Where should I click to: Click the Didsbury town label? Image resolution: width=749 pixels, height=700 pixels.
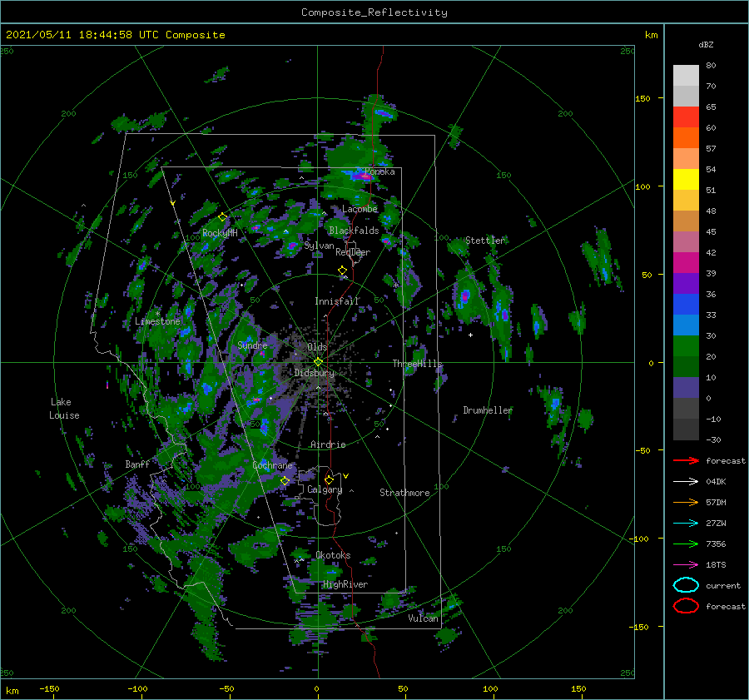click(x=315, y=373)
